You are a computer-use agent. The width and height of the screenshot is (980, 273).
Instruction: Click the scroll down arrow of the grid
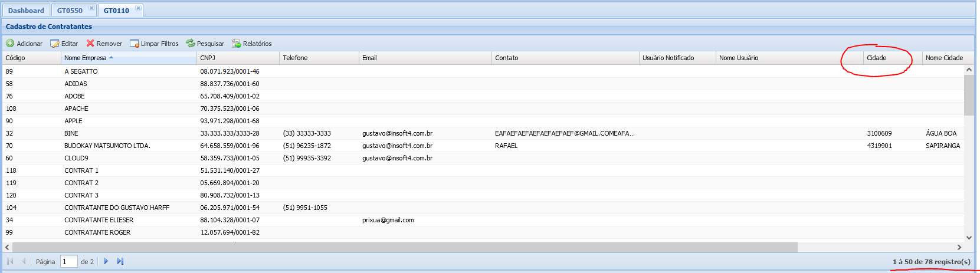click(x=969, y=238)
